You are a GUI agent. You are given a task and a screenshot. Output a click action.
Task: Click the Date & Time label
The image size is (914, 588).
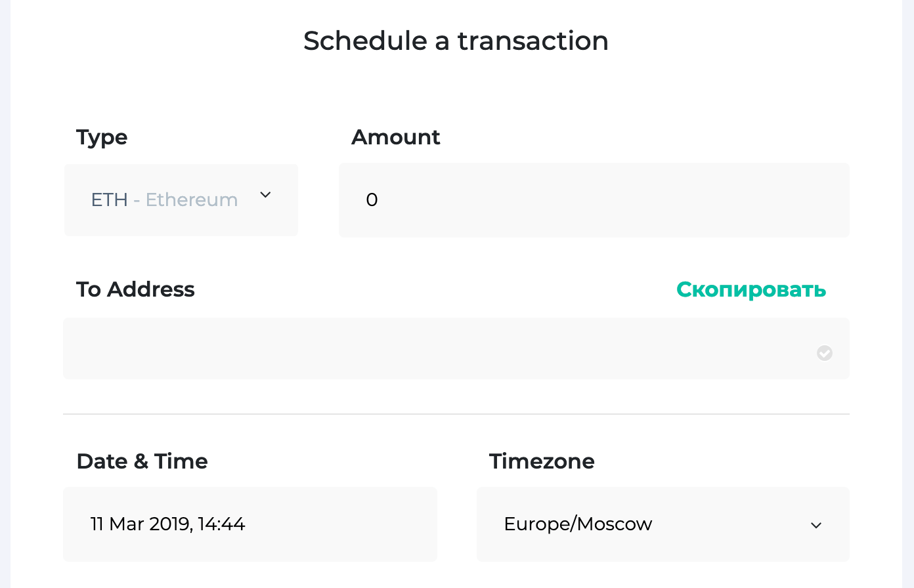(142, 461)
